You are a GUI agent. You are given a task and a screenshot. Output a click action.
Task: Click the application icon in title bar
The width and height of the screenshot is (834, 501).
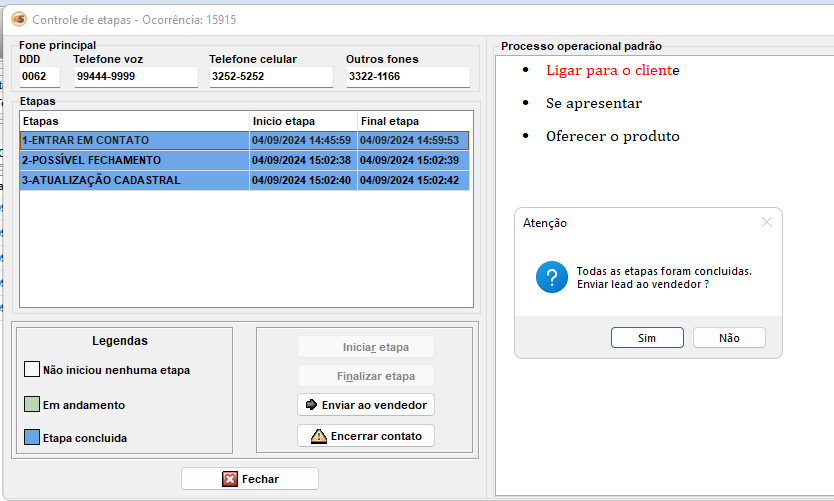[x=18, y=19]
